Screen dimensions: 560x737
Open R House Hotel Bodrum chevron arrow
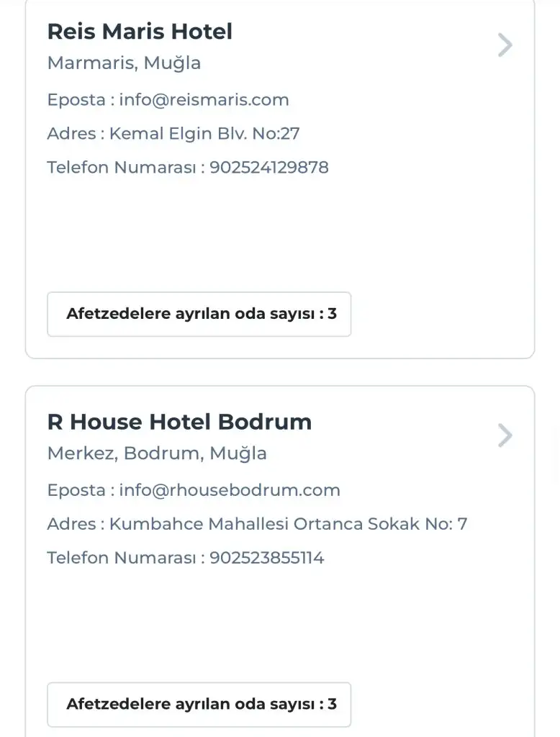pos(505,435)
